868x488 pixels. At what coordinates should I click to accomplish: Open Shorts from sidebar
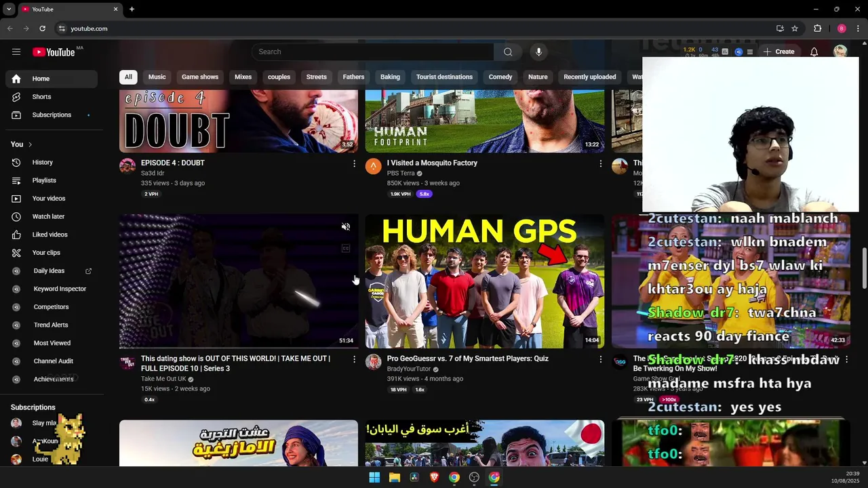(x=52, y=97)
